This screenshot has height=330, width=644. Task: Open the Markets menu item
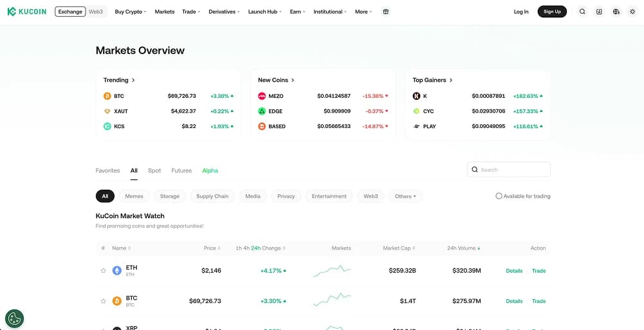164,12
